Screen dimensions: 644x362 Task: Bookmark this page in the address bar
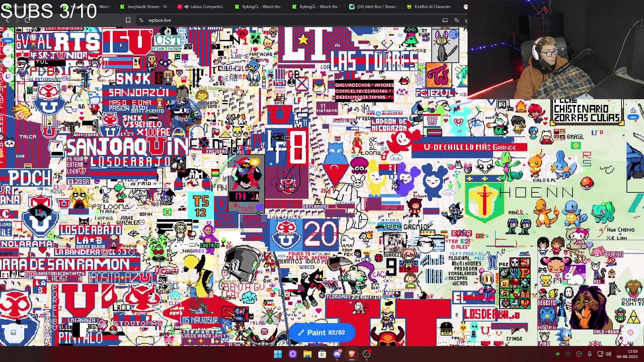coord(128,20)
